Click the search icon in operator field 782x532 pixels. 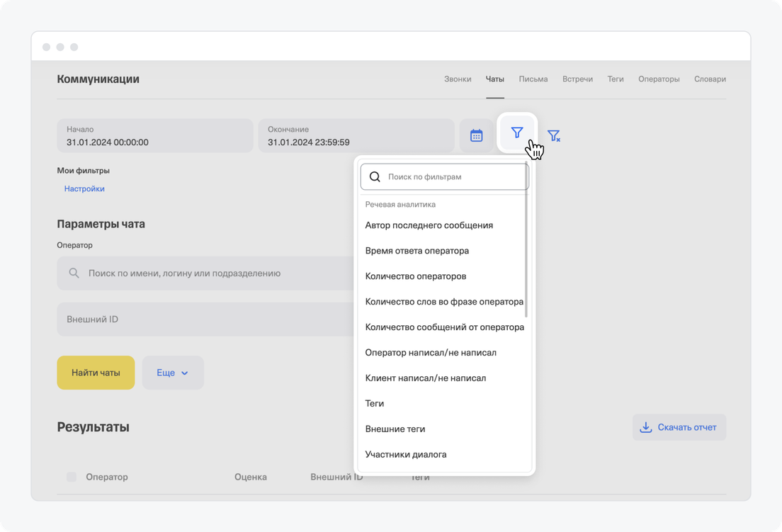74,273
